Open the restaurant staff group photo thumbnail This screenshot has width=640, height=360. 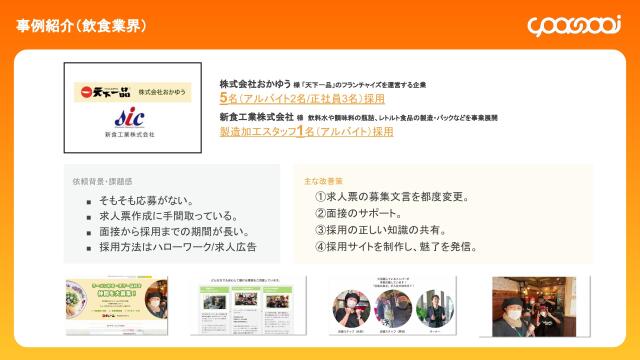pos(534,307)
